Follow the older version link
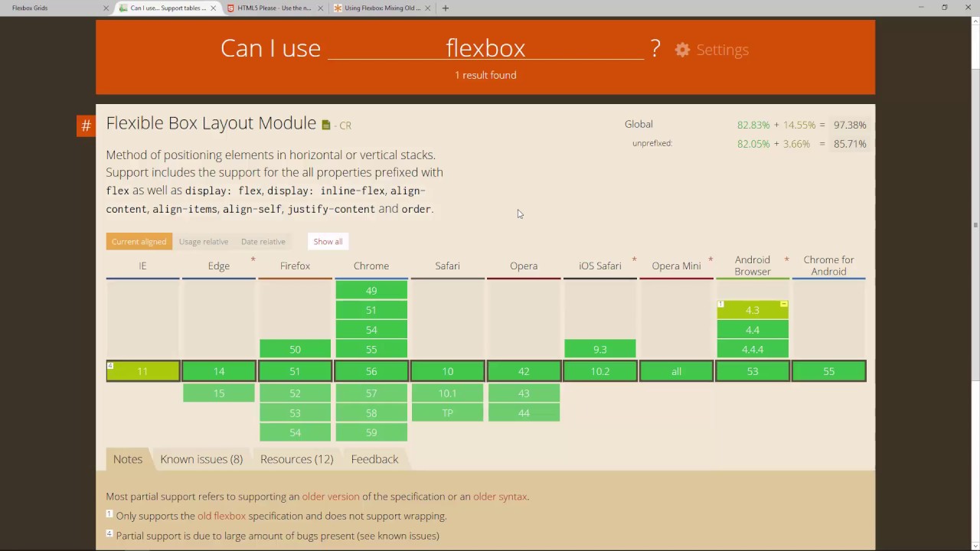This screenshot has width=980, height=551. coord(331,497)
